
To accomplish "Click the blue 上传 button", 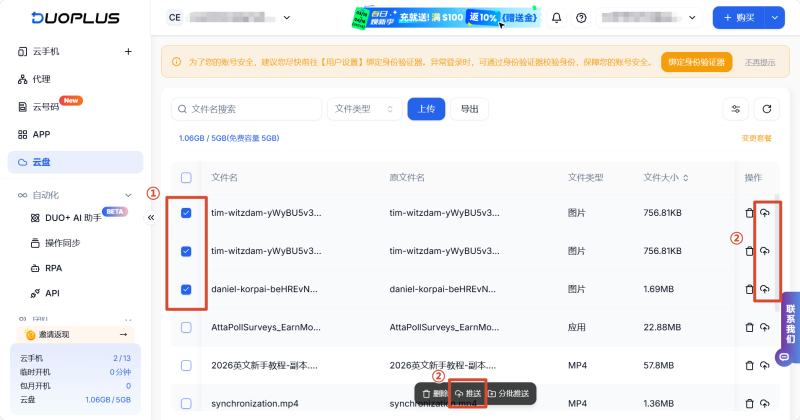I will coord(426,109).
